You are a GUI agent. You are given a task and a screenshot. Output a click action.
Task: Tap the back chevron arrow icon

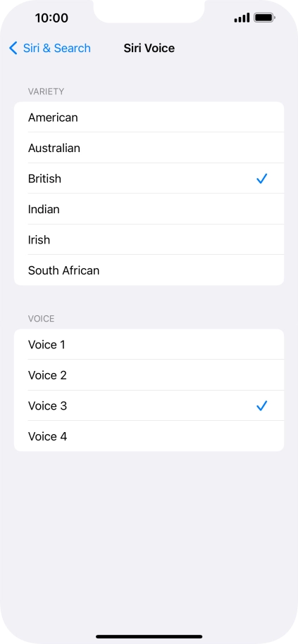[13, 48]
